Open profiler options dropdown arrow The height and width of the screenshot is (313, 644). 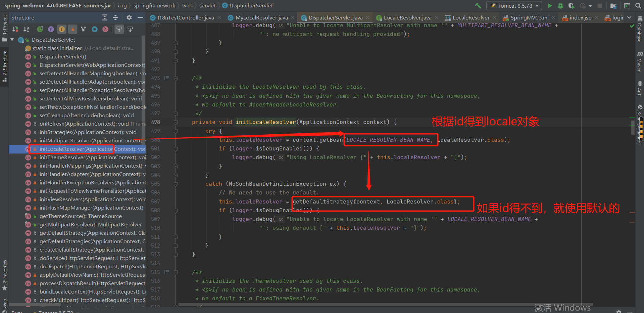pyautogui.click(x=590, y=6)
